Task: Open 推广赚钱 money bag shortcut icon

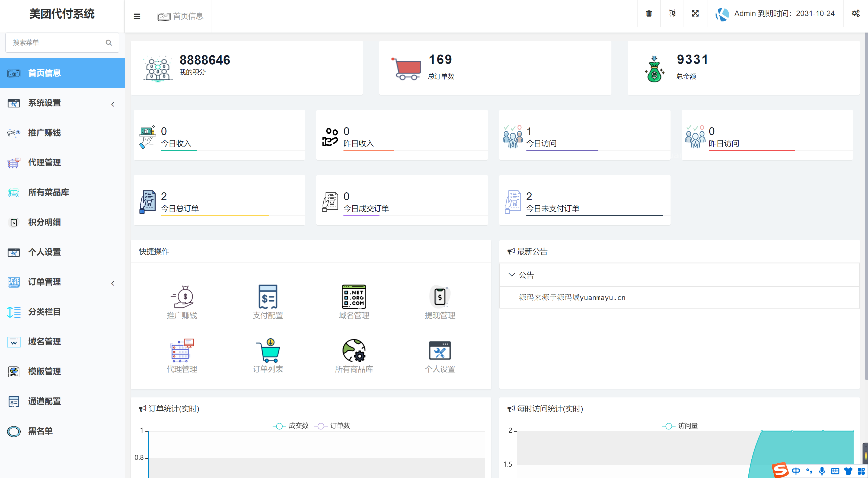Action: [182, 297]
